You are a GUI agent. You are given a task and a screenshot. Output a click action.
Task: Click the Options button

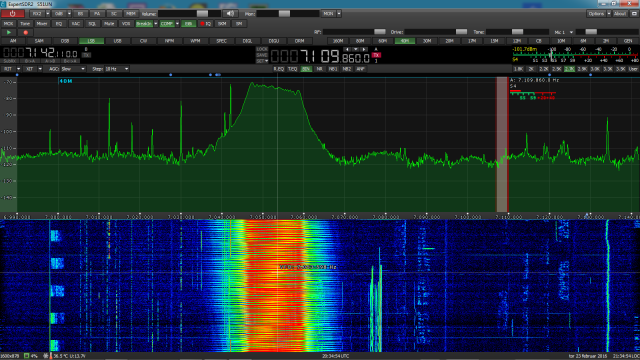point(596,13)
